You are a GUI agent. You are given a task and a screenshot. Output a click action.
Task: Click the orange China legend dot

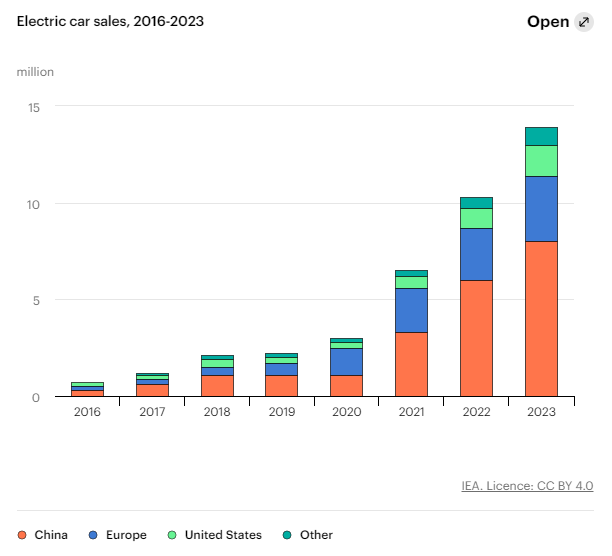pyautogui.click(x=23, y=535)
